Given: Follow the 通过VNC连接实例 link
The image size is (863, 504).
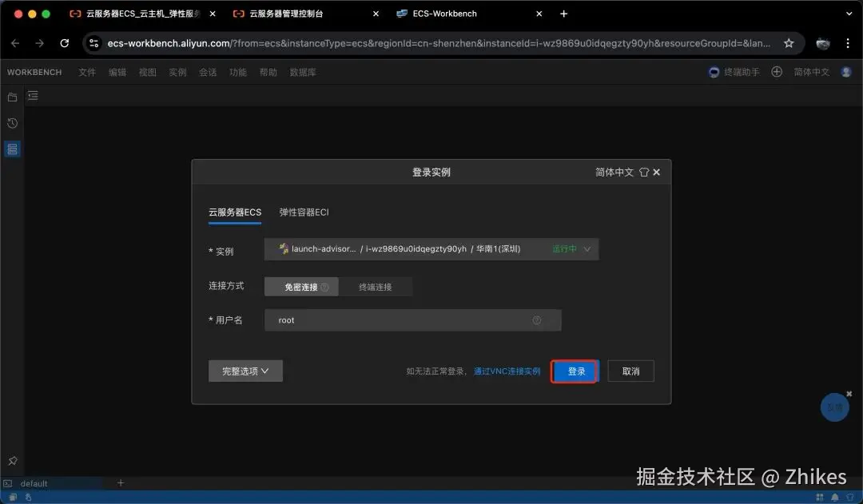Looking at the screenshot, I should pos(507,371).
